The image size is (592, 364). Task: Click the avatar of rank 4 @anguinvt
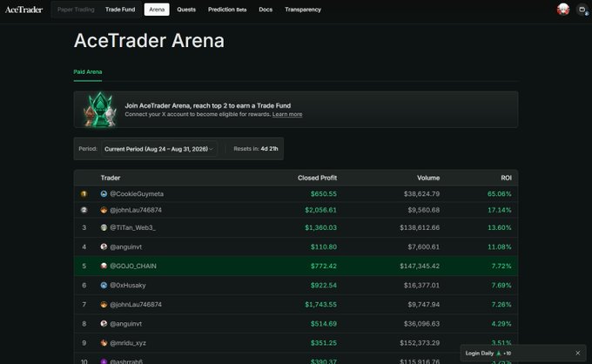[104, 246]
